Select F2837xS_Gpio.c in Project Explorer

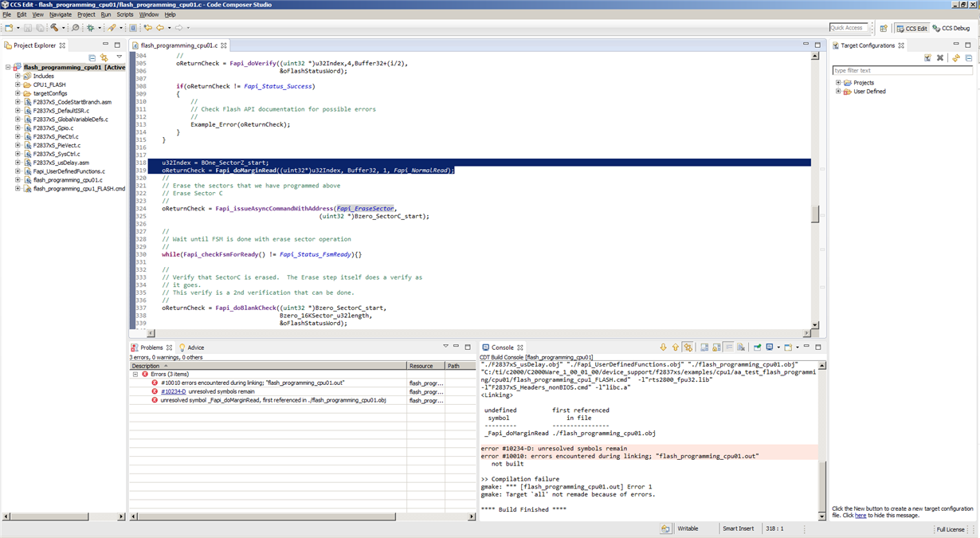coord(53,128)
